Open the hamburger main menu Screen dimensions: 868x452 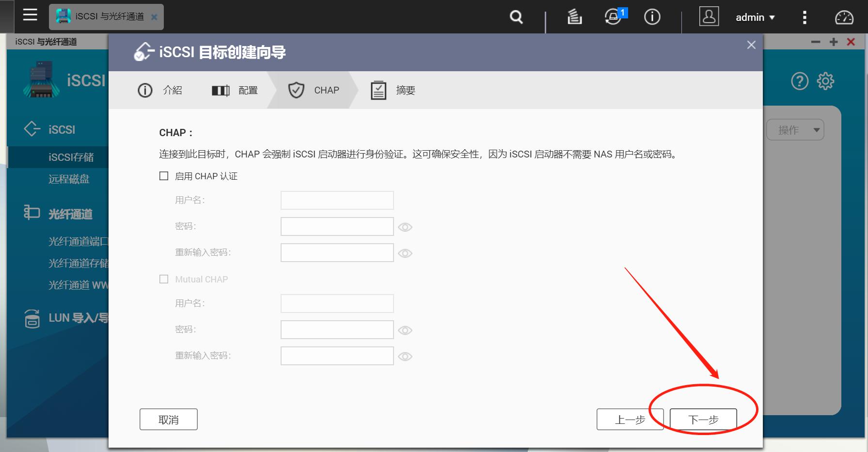tap(30, 15)
